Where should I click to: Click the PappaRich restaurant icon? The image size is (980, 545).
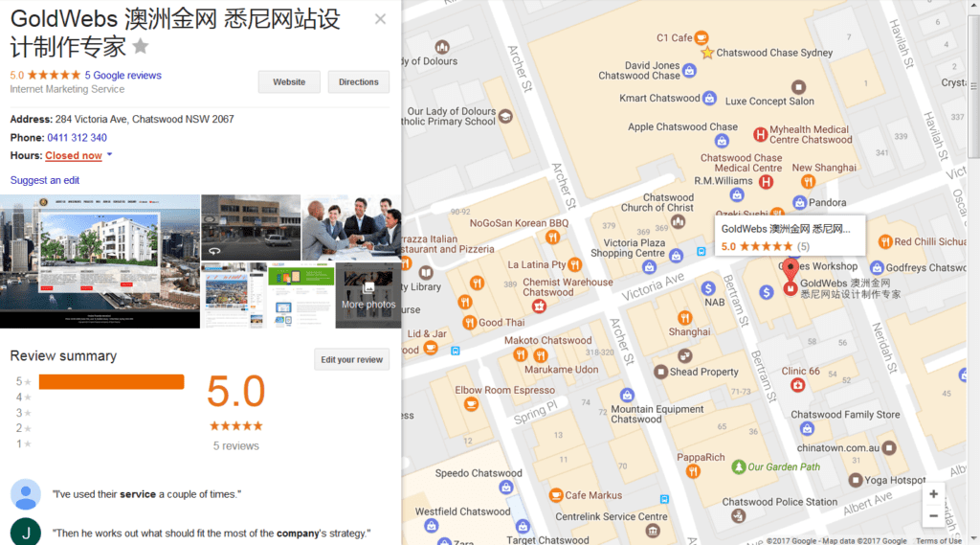[x=683, y=473]
